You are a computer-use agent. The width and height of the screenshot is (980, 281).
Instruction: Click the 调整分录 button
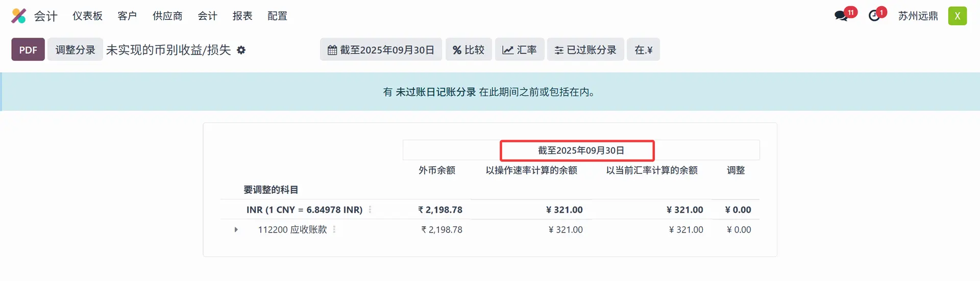75,49
